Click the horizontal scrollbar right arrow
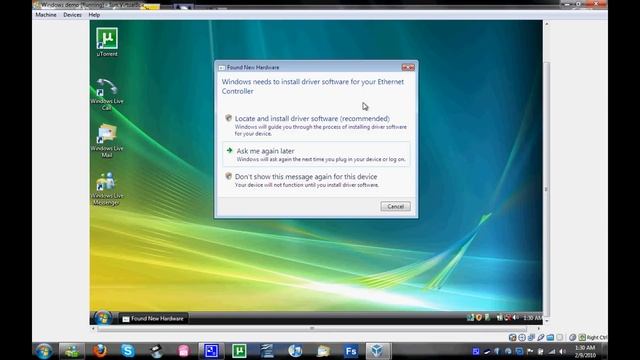 coord(539,328)
